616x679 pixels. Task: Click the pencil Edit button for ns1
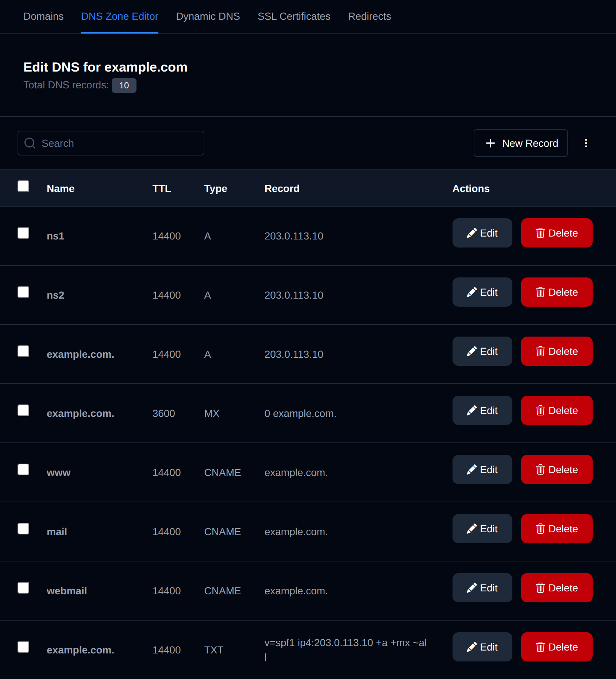(x=482, y=233)
